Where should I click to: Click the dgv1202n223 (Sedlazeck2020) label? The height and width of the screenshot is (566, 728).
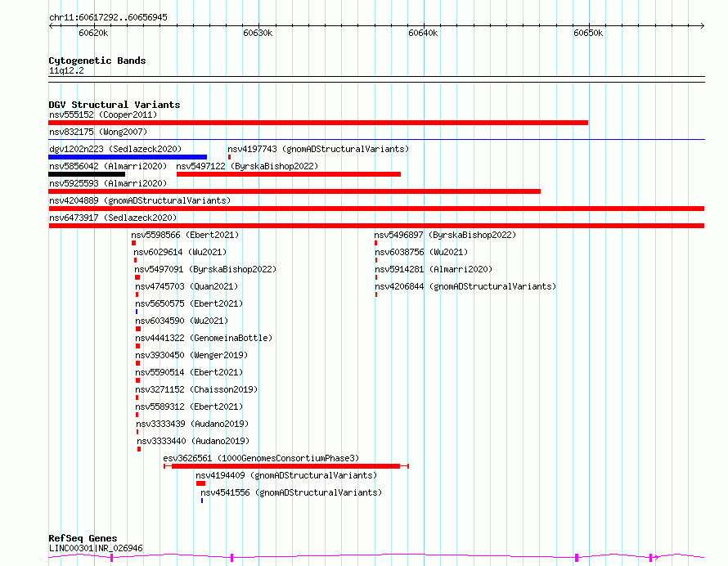(x=115, y=149)
